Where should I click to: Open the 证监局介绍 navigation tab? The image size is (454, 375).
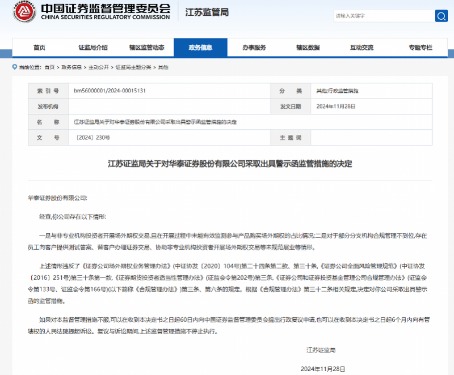click(93, 48)
